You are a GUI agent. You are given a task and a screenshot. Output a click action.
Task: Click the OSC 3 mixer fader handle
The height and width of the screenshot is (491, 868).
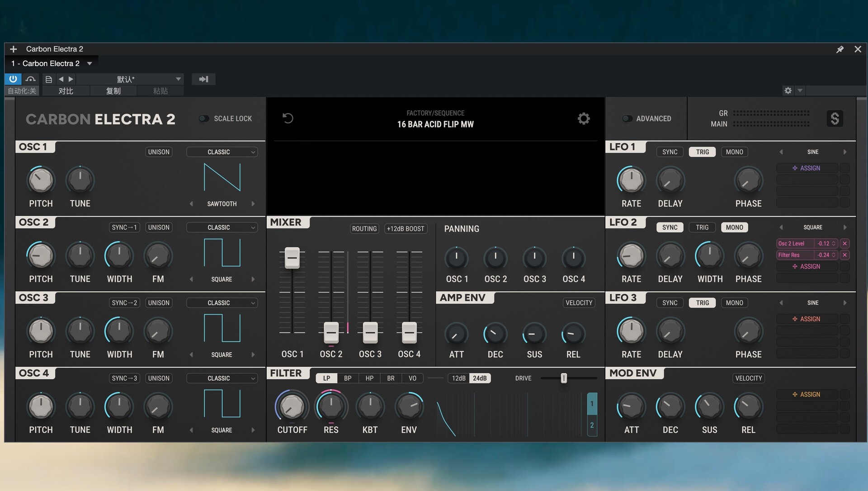(370, 333)
